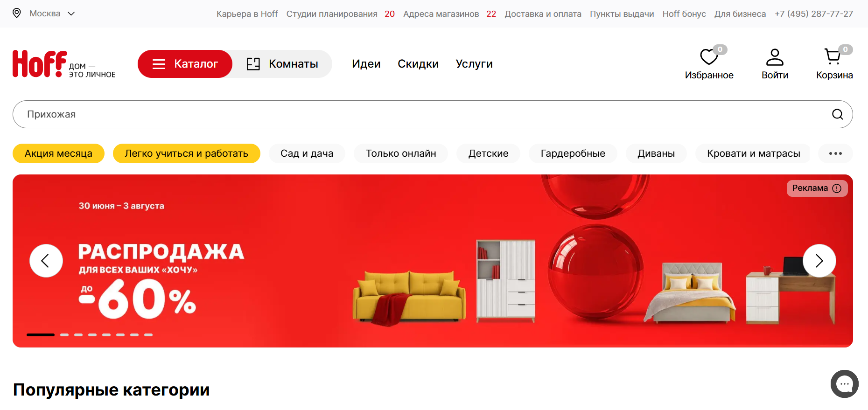Viewport: 868px width, 410px height.
Task: Expand more categories with three dots
Action: [x=835, y=153]
